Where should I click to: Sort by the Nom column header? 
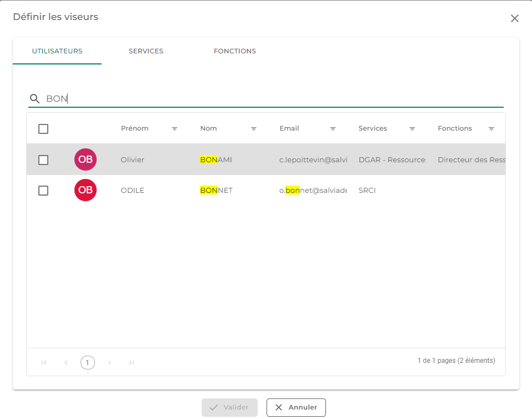click(208, 128)
